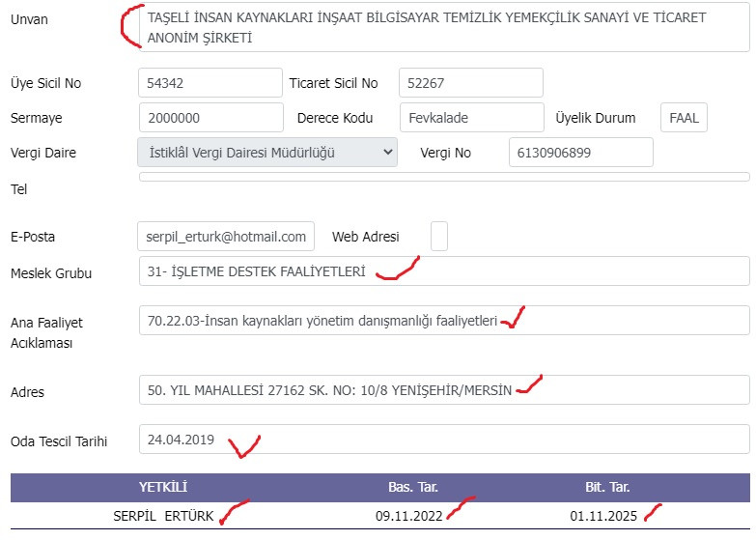Click the Ticaret Sicil No field 52267
756x540 pixels.
(471, 82)
